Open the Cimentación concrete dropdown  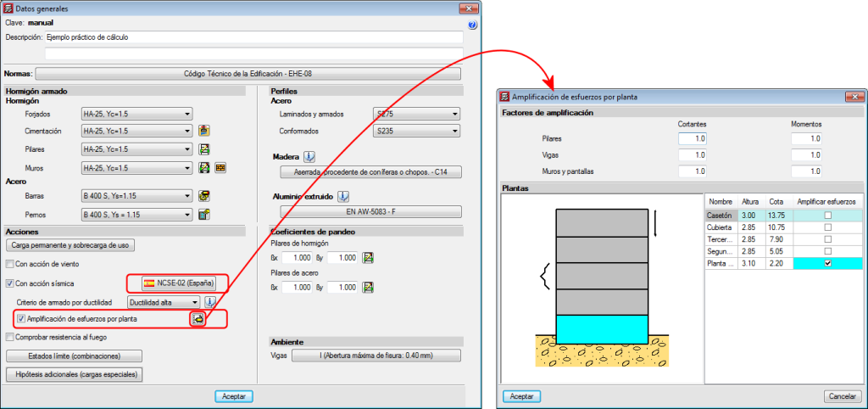pos(136,132)
